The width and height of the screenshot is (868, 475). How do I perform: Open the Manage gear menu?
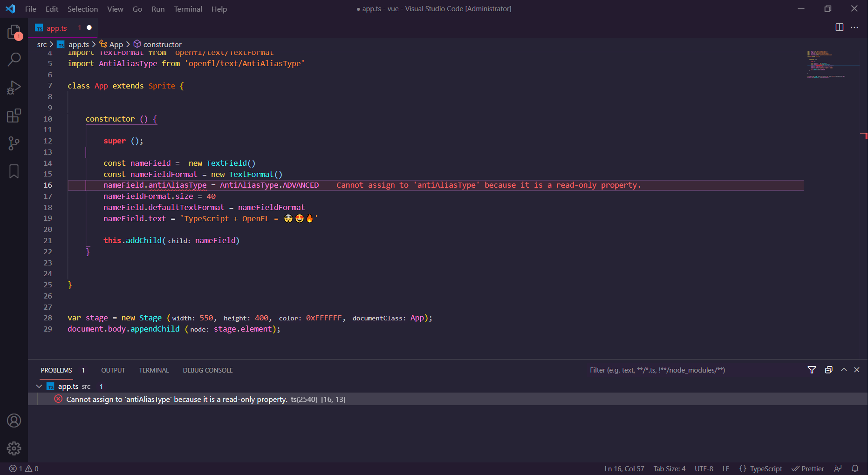click(x=14, y=448)
